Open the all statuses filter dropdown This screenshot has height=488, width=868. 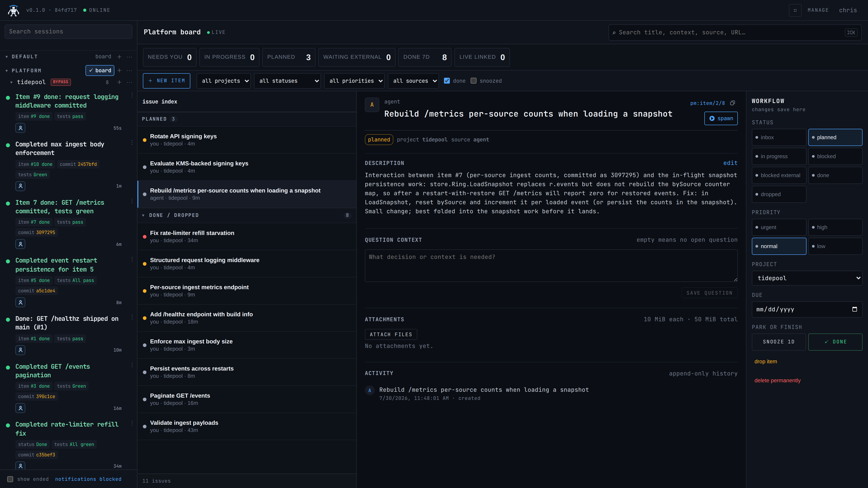tap(288, 81)
